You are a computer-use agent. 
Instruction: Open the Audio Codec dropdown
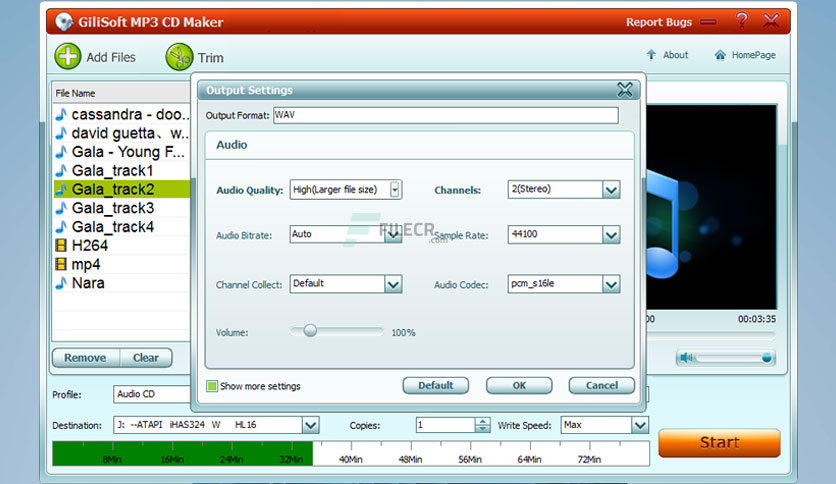pyautogui.click(x=611, y=284)
